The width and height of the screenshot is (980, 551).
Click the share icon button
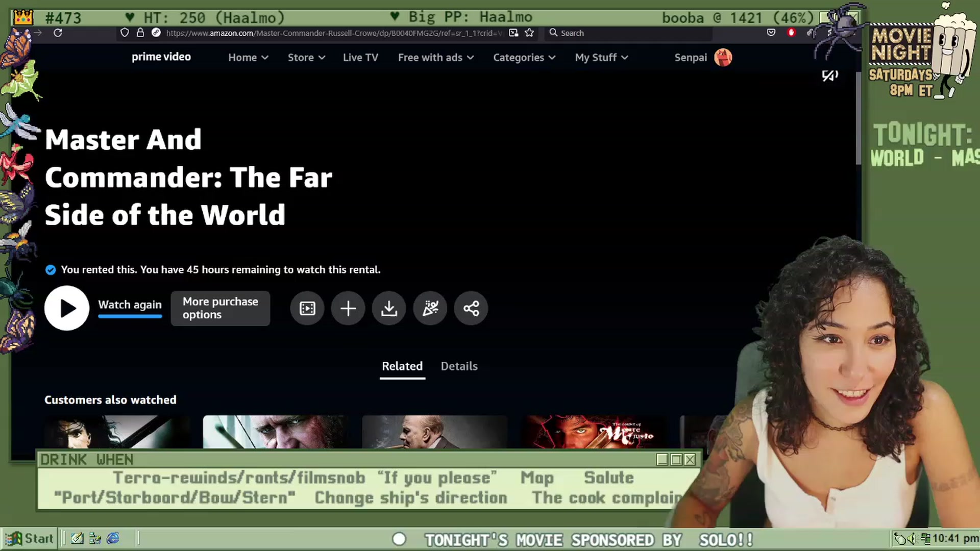471,308
